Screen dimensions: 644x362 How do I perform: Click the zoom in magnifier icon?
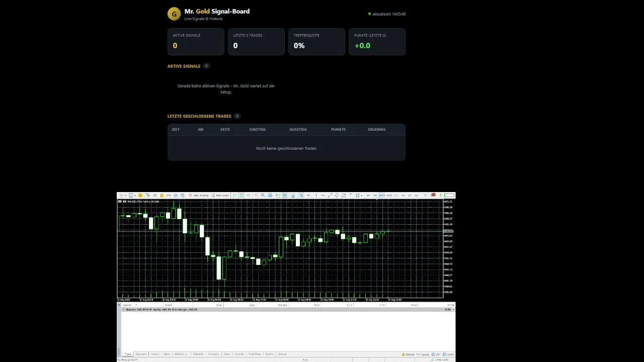point(256,195)
